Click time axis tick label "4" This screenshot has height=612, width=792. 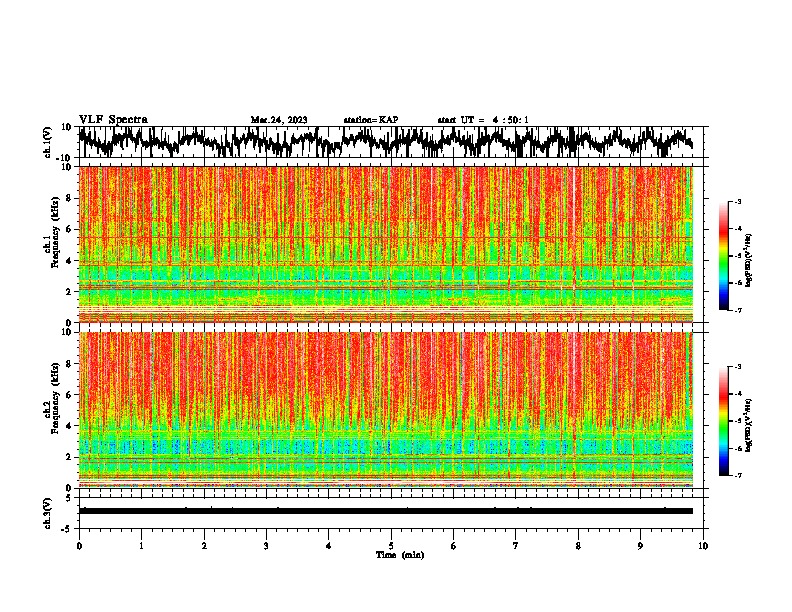(x=329, y=546)
